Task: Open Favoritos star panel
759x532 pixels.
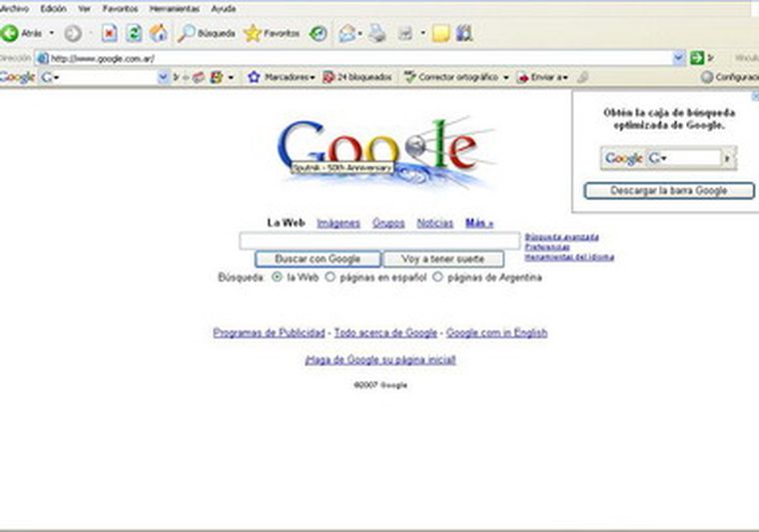Action: [272, 33]
